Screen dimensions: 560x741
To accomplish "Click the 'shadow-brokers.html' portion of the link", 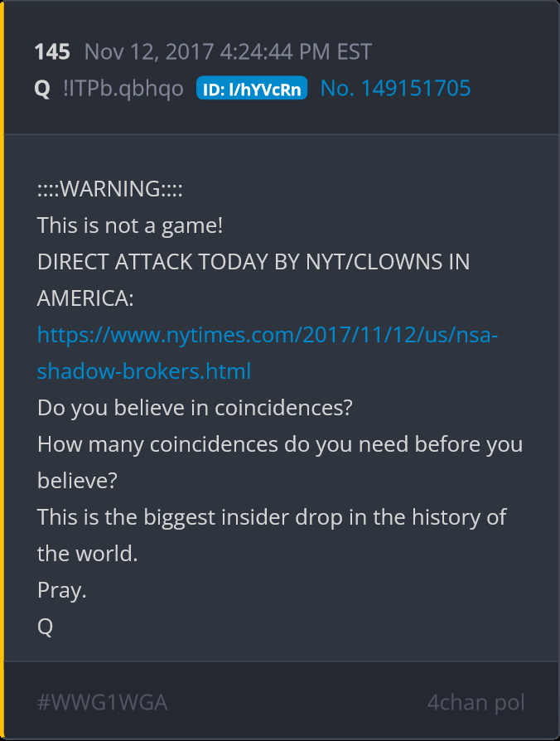I will 144,371.
